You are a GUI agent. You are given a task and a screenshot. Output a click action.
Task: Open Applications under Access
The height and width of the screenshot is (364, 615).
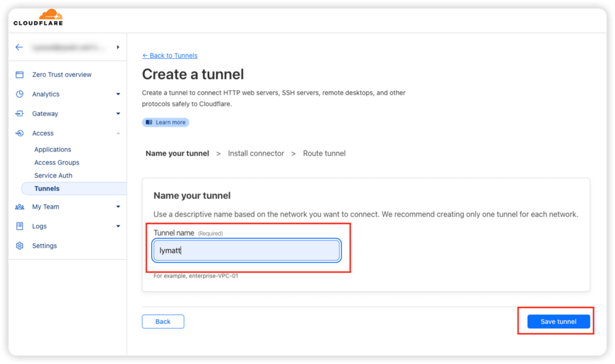[53, 149]
